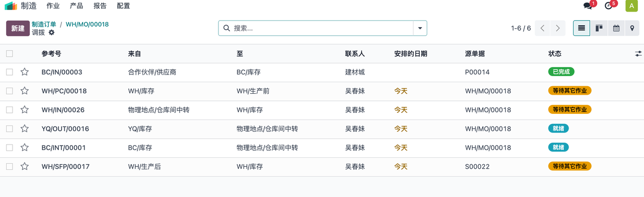Click 吴春妹 contact in WH/PC/00018 row
Viewport: 644px width, 197px height.
click(x=355, y=91)
